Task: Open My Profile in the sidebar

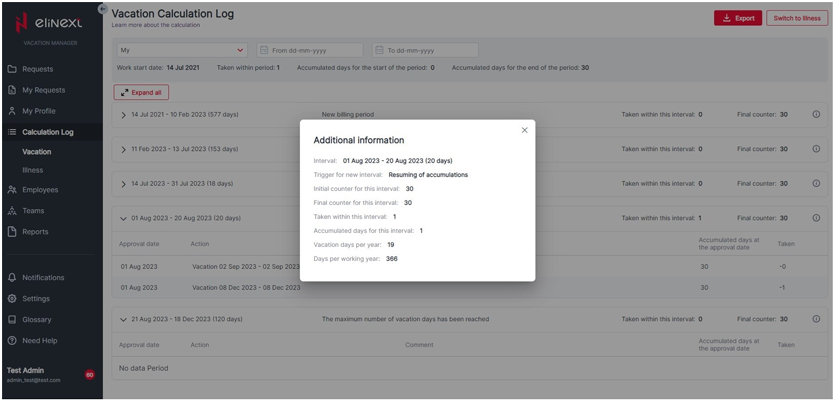Action: (39, 111)
